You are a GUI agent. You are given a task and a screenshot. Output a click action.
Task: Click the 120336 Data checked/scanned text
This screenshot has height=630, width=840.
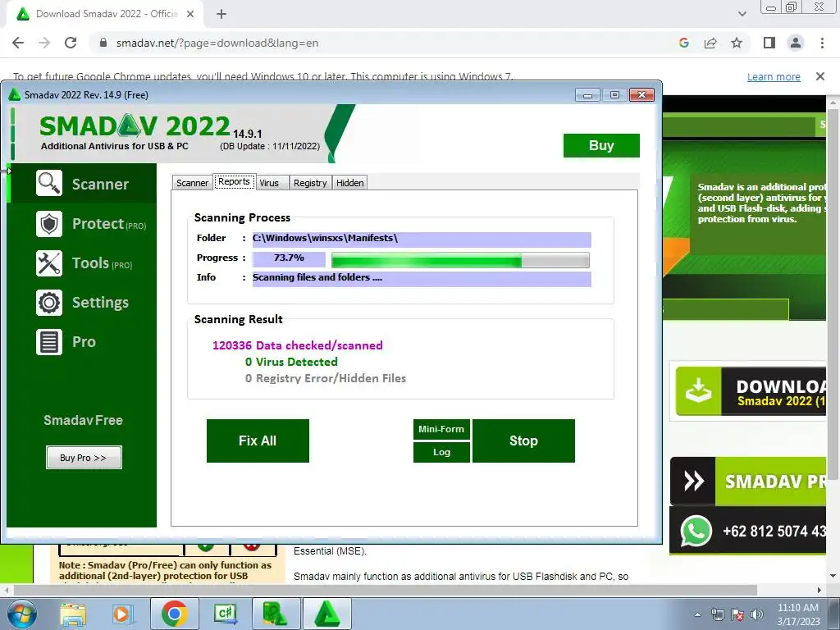[297, 345]
